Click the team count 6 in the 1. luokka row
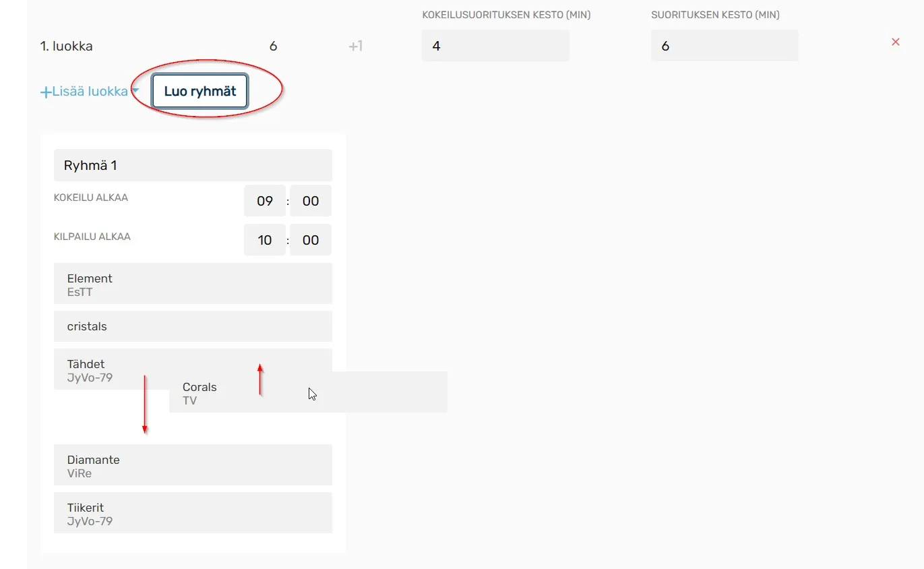This screenshot has height=569, width=924. coord(273,47)
